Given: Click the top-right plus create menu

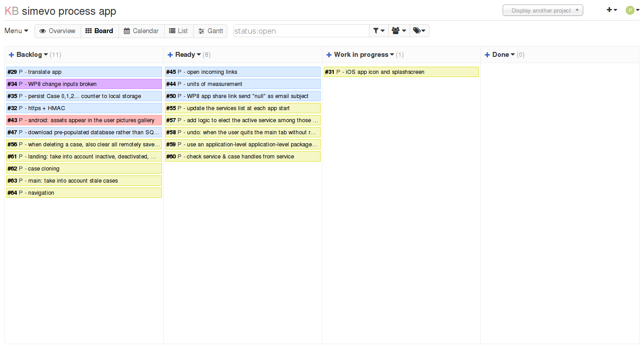Looking at the screenshot, I should pos(611,10).
